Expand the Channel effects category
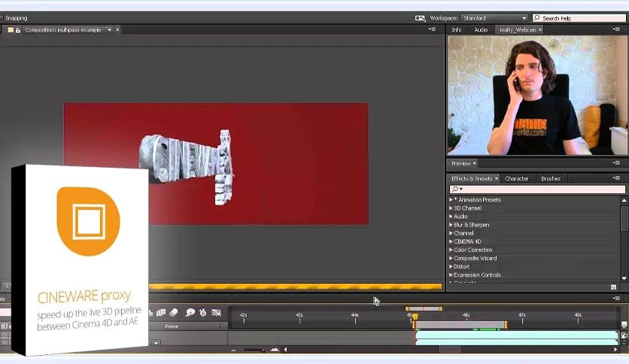This screenshot has width=629, height=364. click(x=451, y=233)
